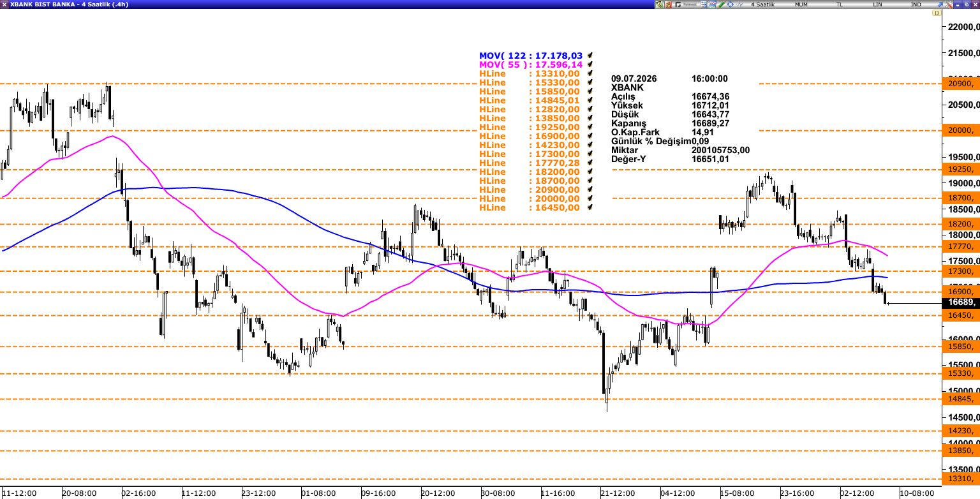The height and width of the screenshot is (499, 980).
Task: Click the blue list-grid icon after Forinvest
Action: click(x=704, y=4)
